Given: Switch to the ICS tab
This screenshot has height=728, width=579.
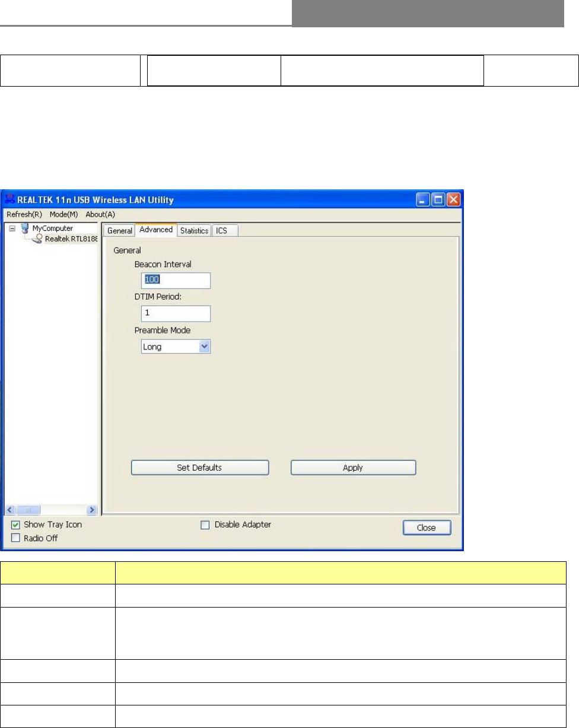Looking at the screenshot, I should [x=221, y=231].
